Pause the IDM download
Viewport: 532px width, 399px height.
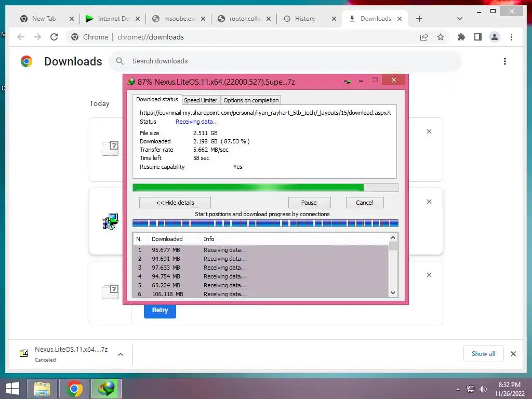point(309,203)
